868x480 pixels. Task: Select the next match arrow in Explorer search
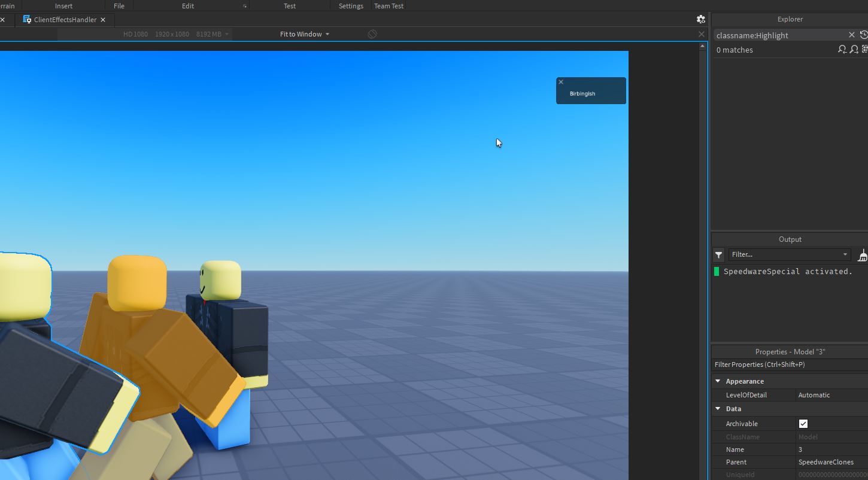[852, 50]
